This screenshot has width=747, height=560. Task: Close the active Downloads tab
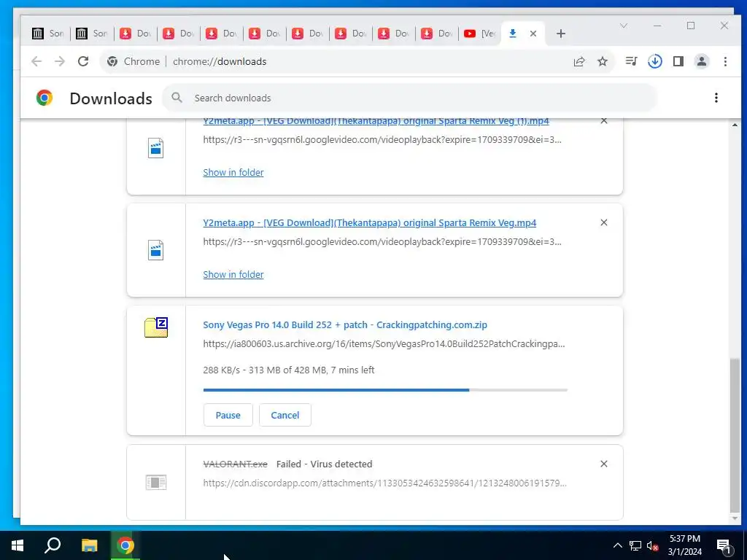click(533, 34)
